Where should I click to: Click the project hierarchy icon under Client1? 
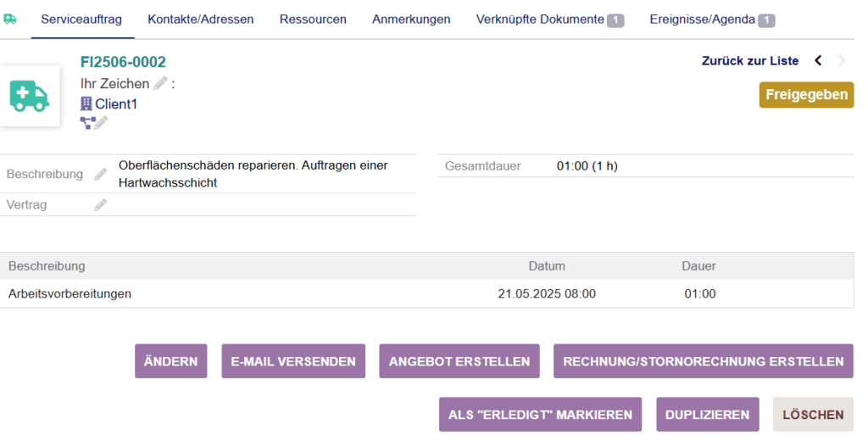pyautogui.click(x=86, y=123)
